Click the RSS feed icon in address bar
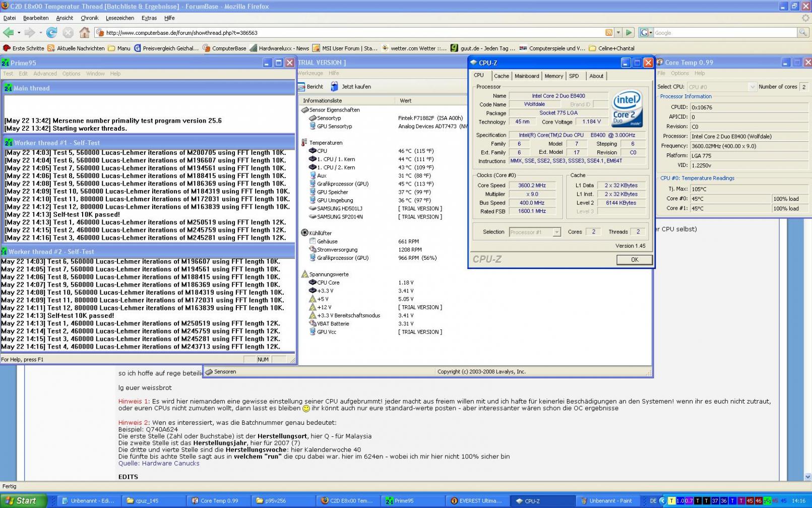Image resolution: width=812 pixels, height=508 pixels. point(608,33)
